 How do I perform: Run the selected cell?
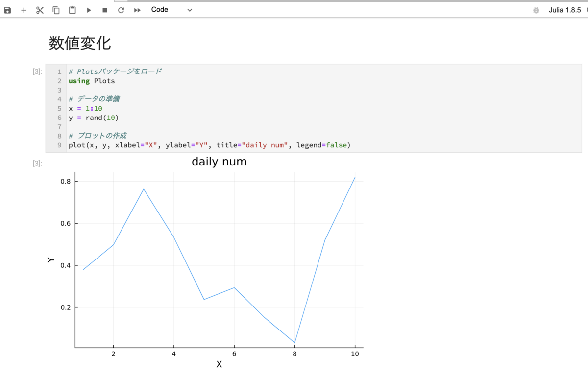coord(89,10)
